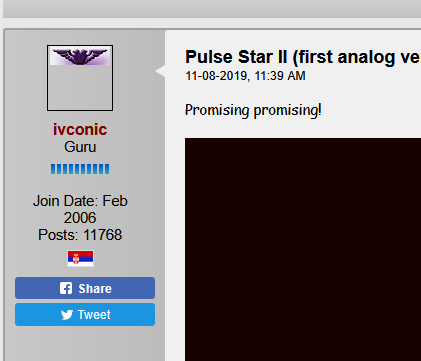The image size is (421, 361).
Task: Open the Pulse Star II post title
Action: click(x=303, y=57)
